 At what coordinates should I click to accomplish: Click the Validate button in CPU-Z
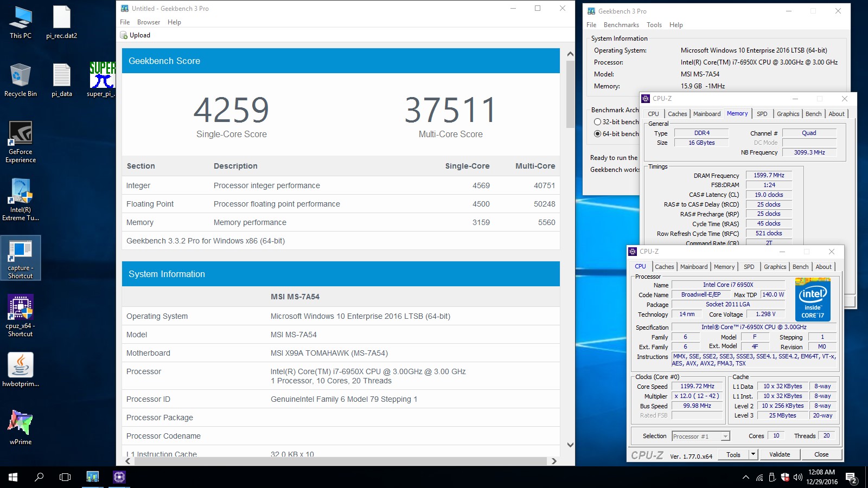click(780, 454)
